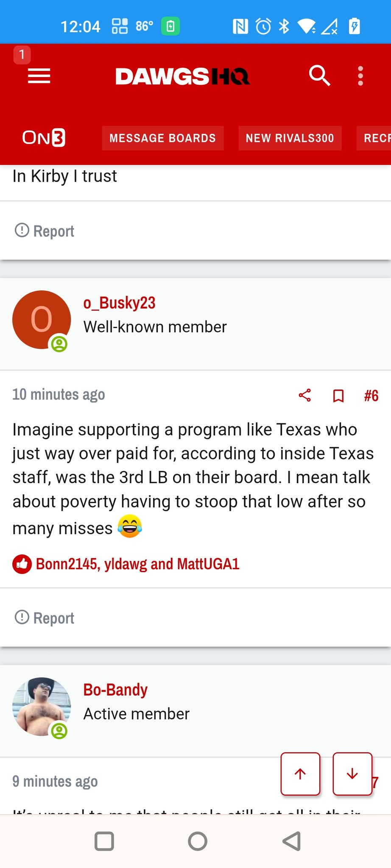Open the three-dot overflow menu
This screenshot has height=868, width=391.
[360, 76]
